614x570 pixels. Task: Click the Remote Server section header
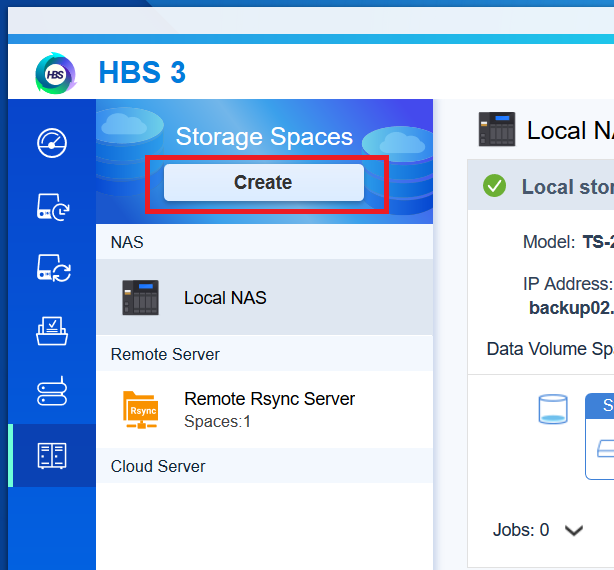point(264,354)
